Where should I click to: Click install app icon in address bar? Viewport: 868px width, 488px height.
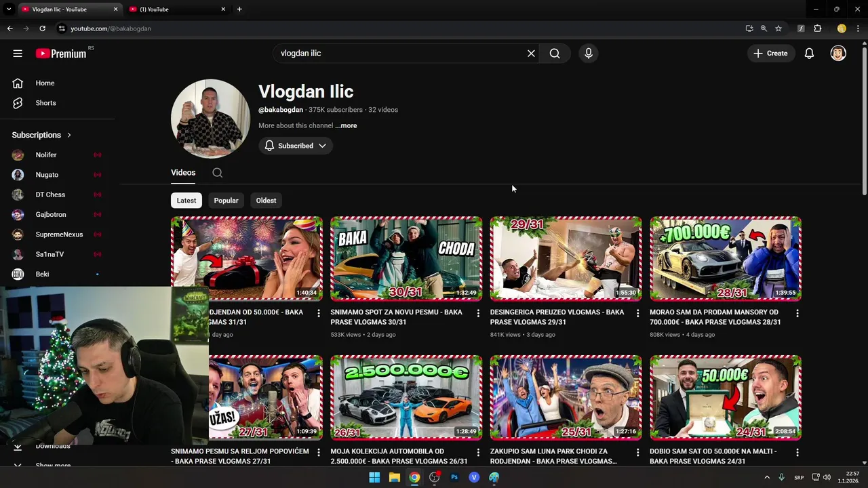point(749,28)
